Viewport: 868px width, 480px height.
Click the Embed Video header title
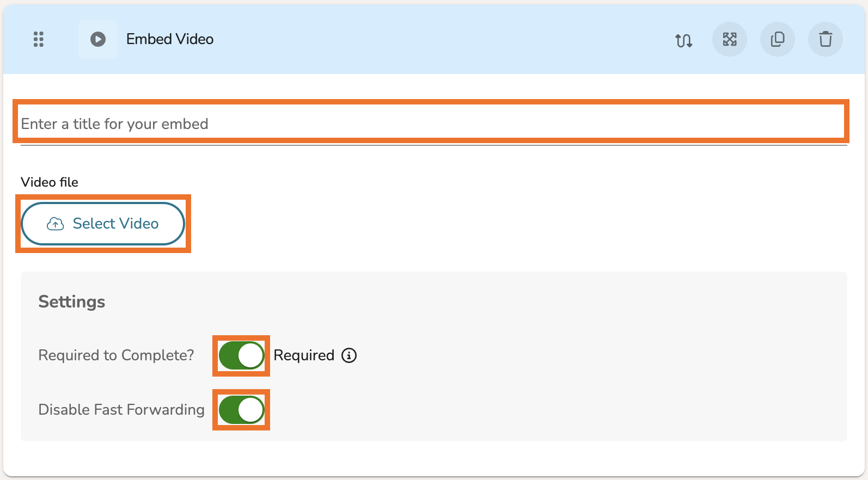tap(170, 39)
